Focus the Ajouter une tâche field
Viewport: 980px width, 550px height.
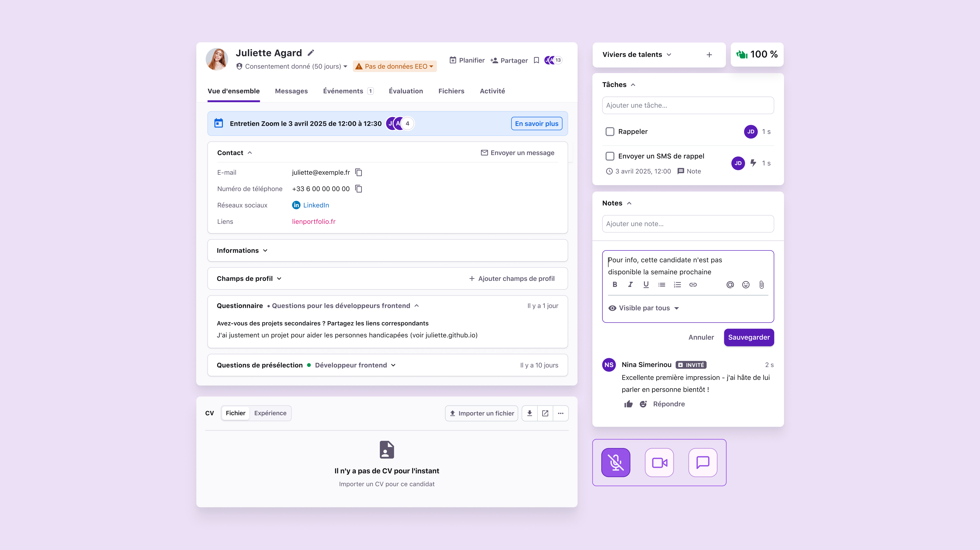click(688, 105)
